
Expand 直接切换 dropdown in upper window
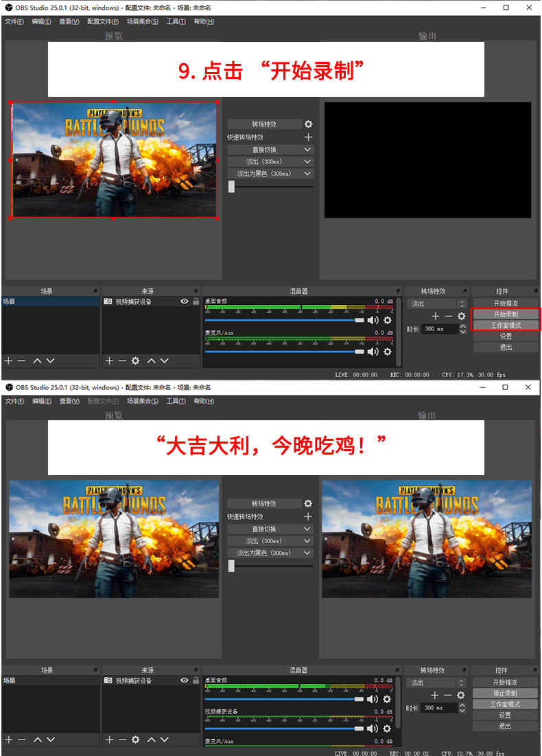pyautogui.click(x=270, y=150)
